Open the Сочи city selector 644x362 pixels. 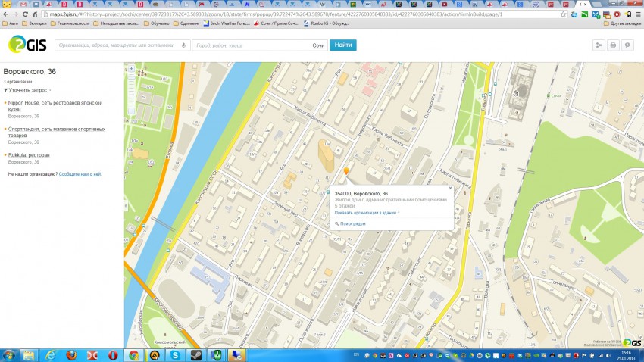pos(319,45)
